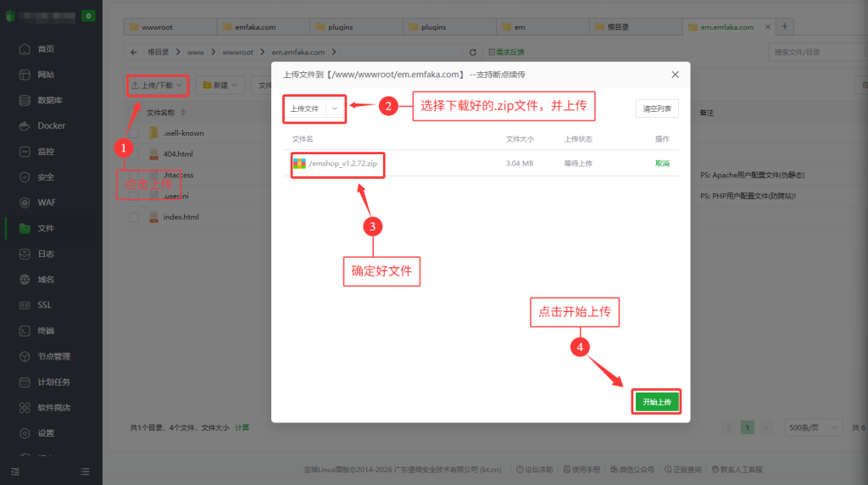Open the 节点管理 node management icon
The height and width of the screenshot is (485, 868).
coord(25,356)
